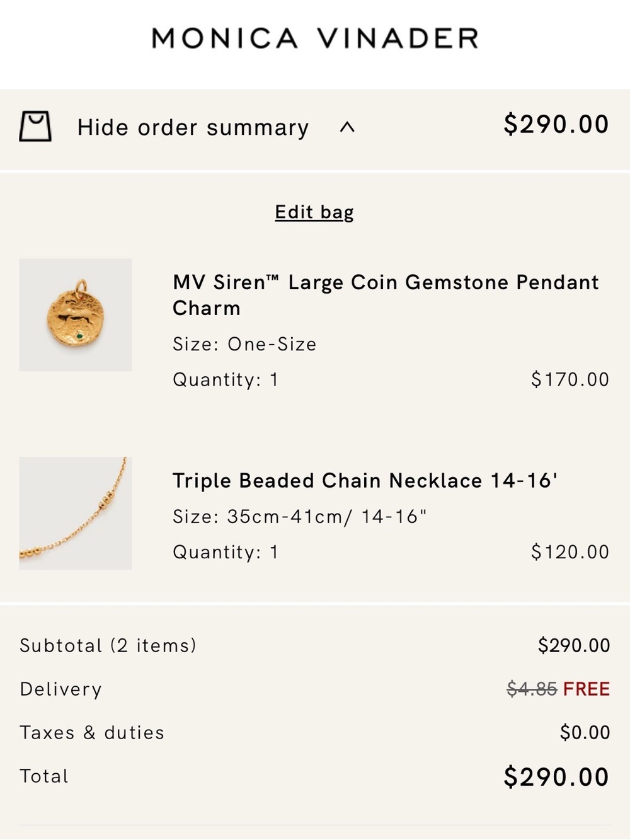This screenshot has width=630, height=840.
Task: Click the pendant price $170.00
Action: [x=570, y=379]
